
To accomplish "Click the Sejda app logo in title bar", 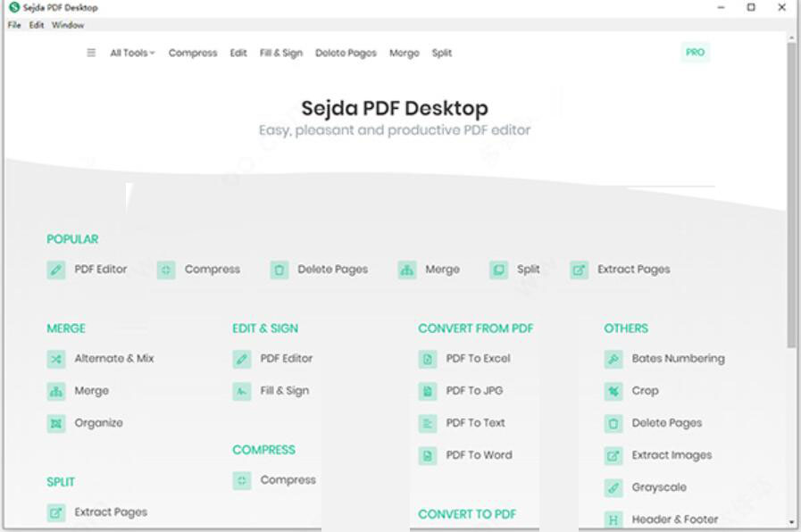I will tap(14, 8).
